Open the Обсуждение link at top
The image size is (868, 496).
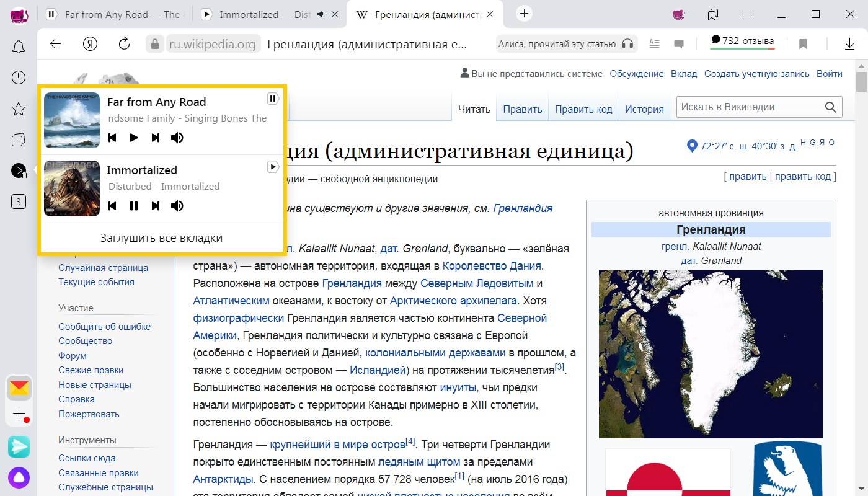(637, 73)
